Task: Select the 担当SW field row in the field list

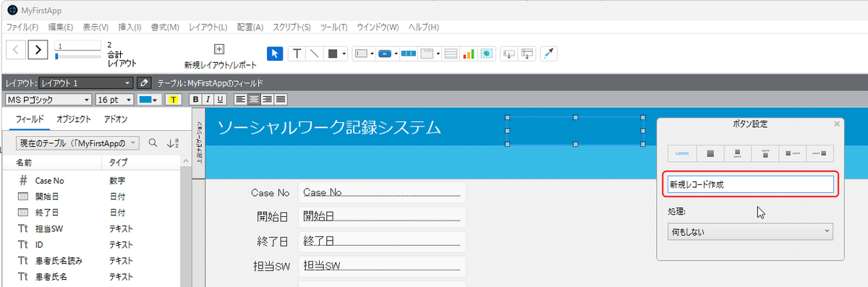Action: coord(90,228)
